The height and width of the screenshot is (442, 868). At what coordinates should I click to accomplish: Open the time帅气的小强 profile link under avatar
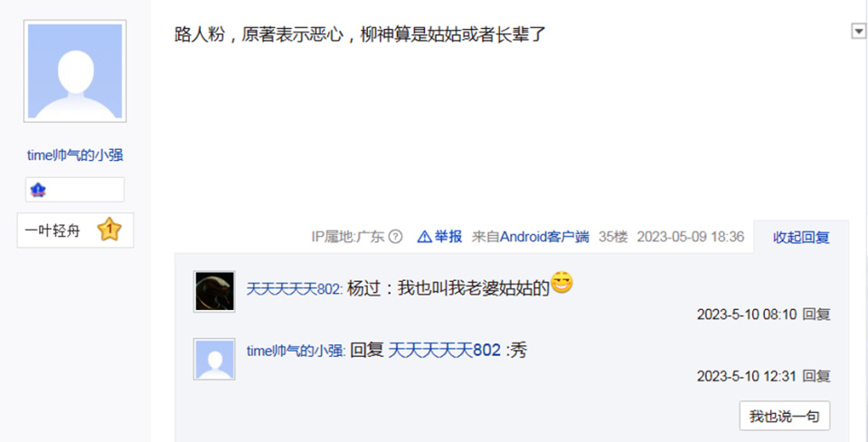[x=75, y=155]
